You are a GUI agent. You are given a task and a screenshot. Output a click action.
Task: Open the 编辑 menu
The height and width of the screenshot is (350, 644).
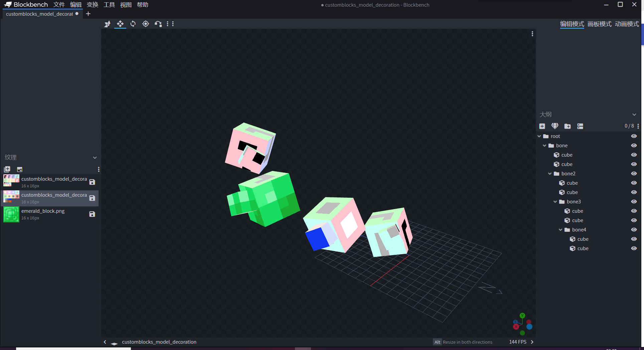(x=76, y=5)
